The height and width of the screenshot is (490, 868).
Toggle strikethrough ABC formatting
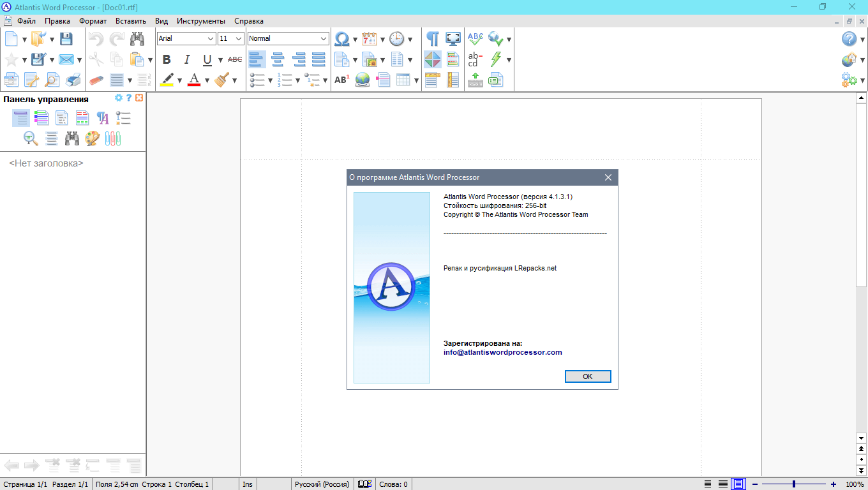(x=235, y=60)
